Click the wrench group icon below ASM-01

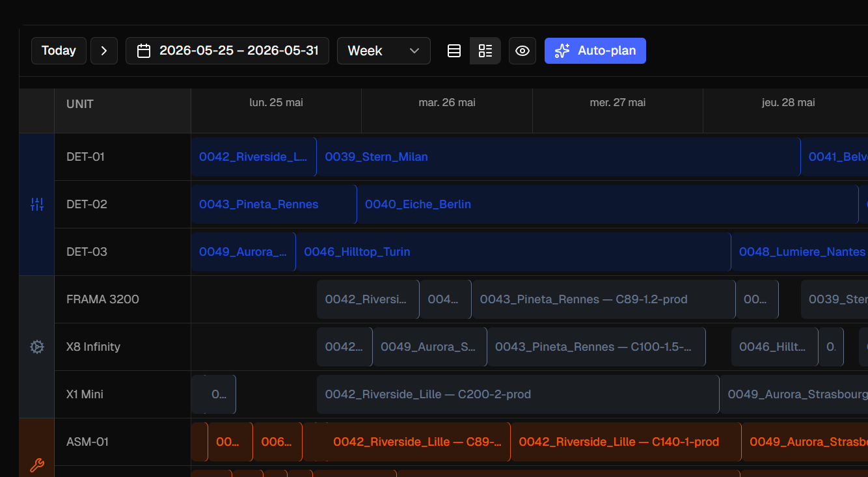point(37,465)
